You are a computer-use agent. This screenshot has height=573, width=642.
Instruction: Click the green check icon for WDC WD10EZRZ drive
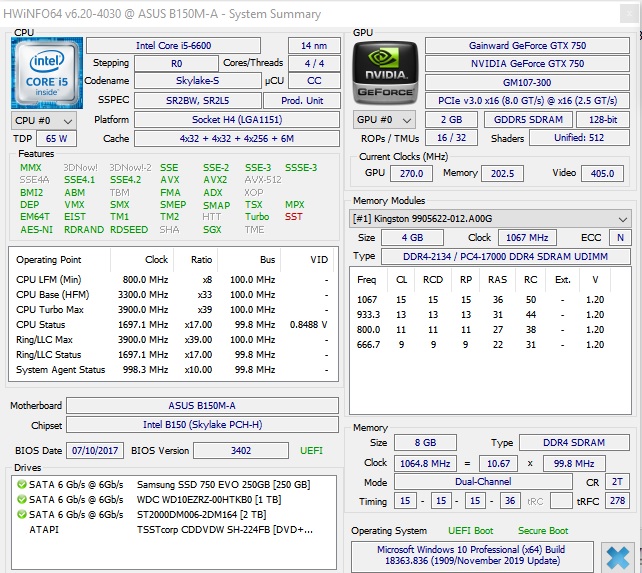[x=22, y=499]
